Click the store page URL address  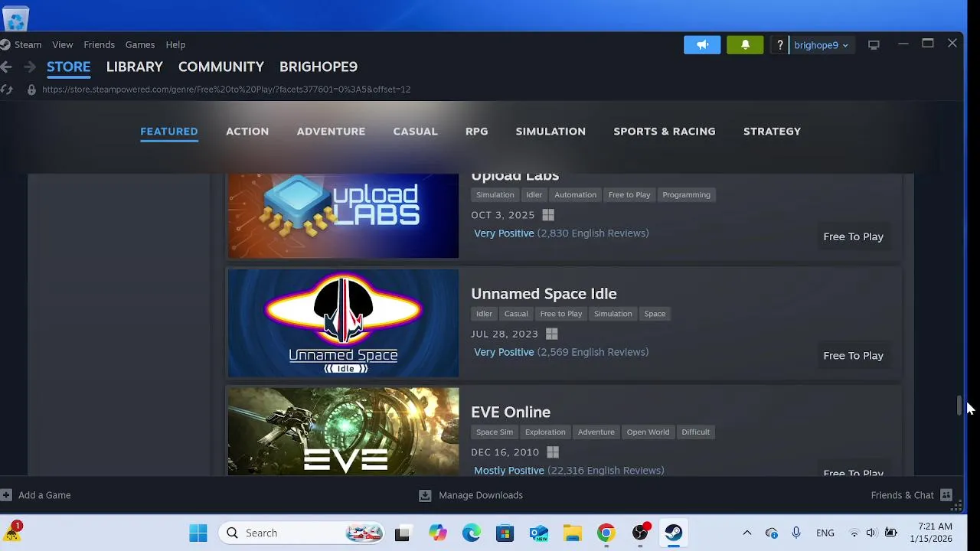(x=226, y=90)
